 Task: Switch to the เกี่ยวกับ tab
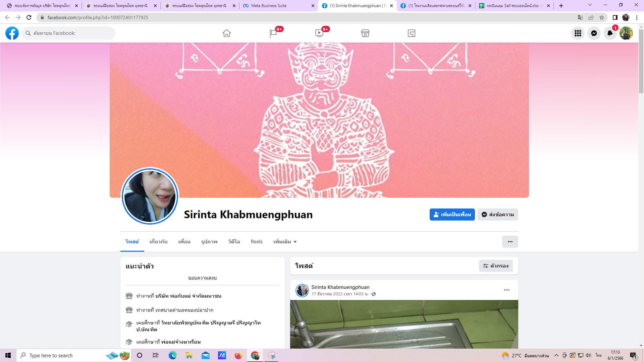pos(158,242)
